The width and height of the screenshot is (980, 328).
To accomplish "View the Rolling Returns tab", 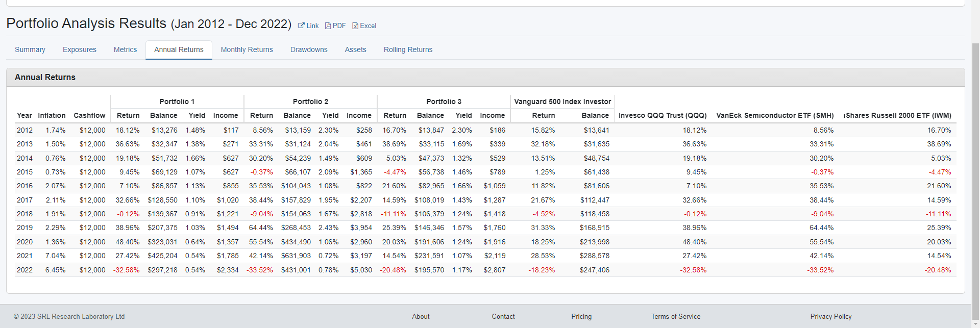I will tap(408, 49).
